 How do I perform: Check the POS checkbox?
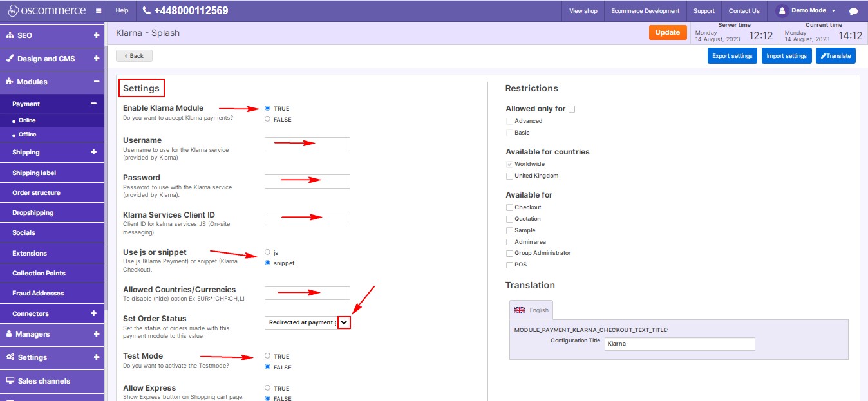click(509, 265)
